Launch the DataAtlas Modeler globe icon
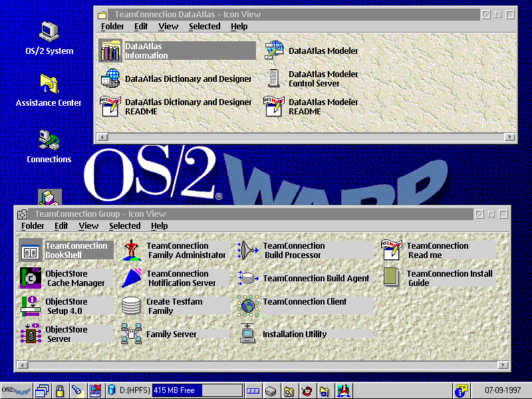The width and height of the screenshot is (532, 399). (x=274, y=51)
